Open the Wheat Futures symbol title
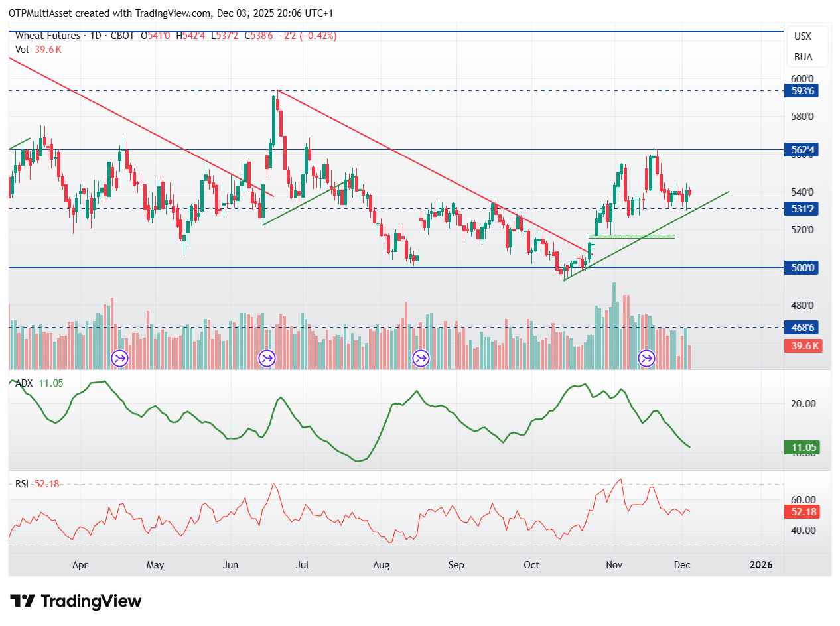Screen dimensions: 840x626 pyautogui.click(x=48, y=36)
